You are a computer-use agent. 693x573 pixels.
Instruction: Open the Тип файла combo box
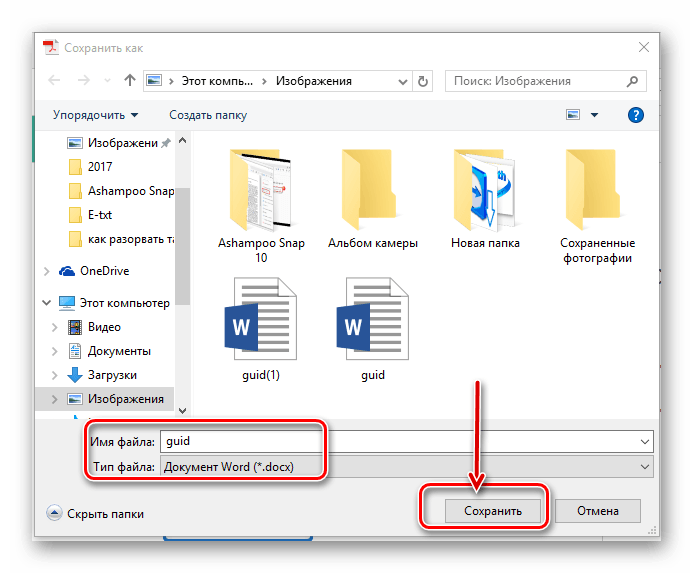(407, 467)
